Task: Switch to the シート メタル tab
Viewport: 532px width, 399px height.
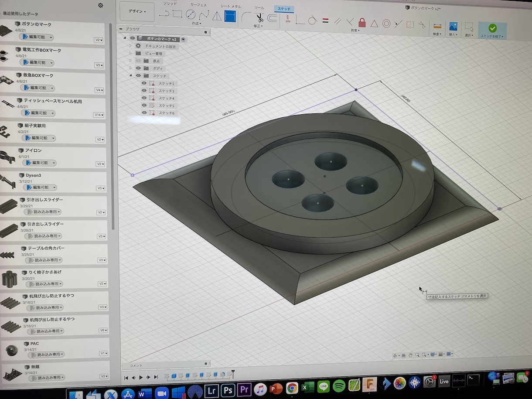Action: [230, 6]
